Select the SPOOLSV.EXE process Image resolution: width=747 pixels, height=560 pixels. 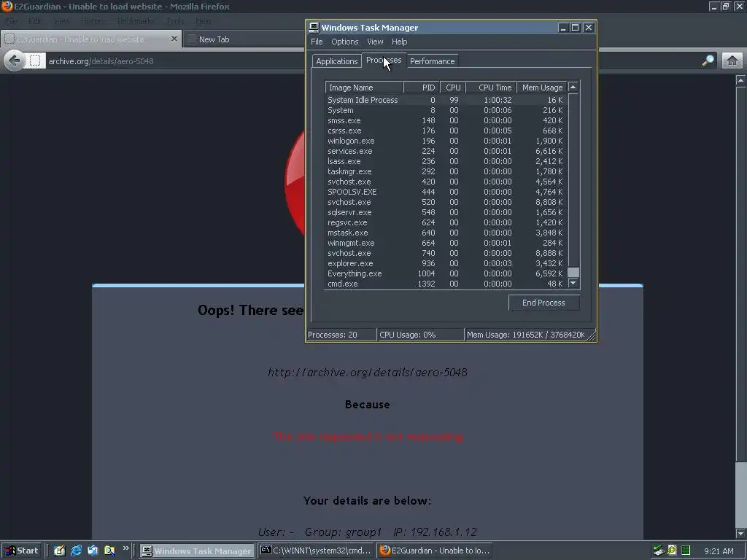coord(446,192)
